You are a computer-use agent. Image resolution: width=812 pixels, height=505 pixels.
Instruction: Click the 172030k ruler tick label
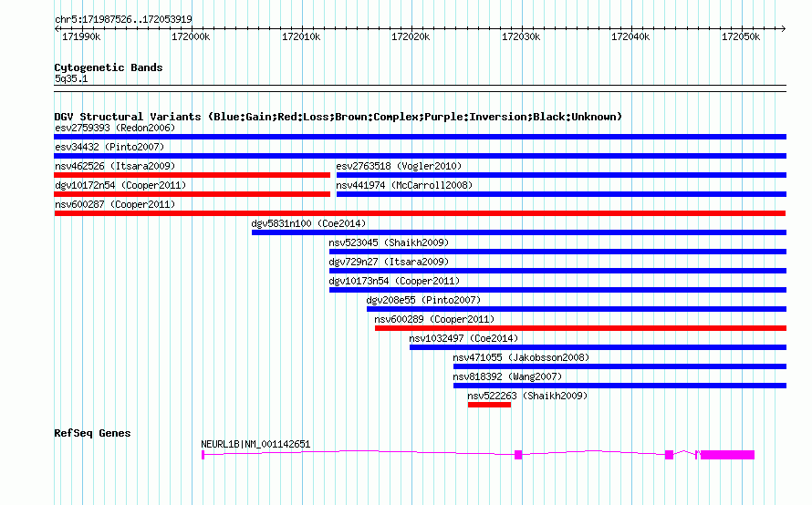pos(521,36)
